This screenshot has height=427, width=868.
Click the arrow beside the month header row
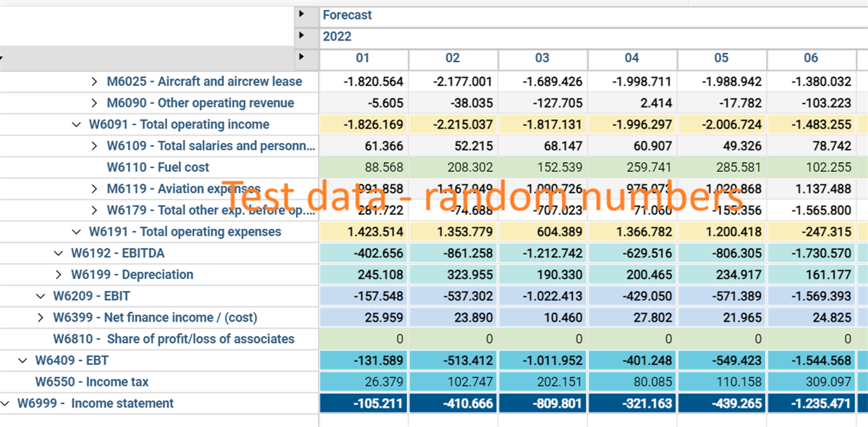pos(302,57)
